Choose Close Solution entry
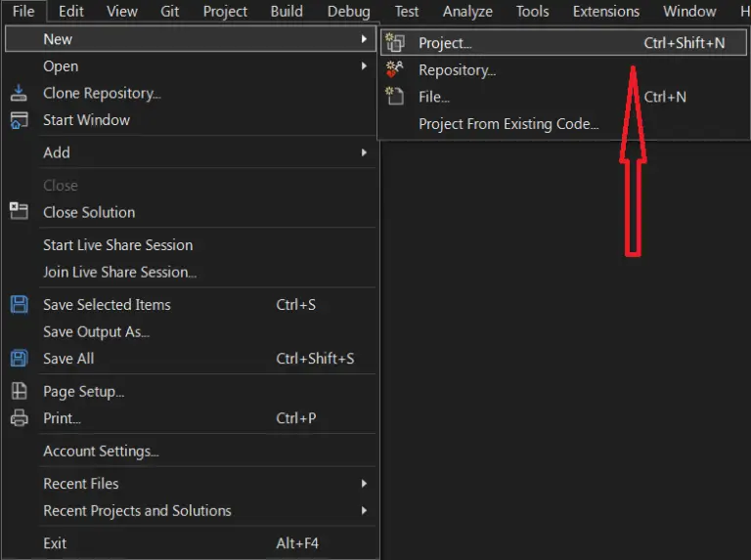 (x=190, y=212)
